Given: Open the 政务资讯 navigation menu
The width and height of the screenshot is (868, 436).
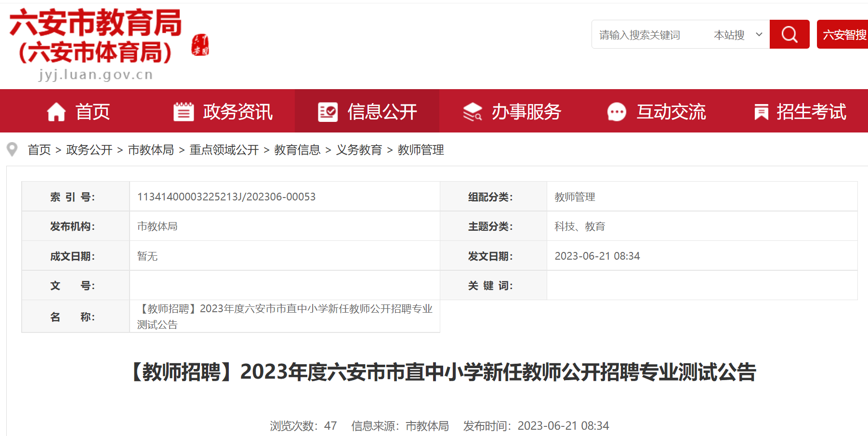Looking at the screenshot, I should coord(237,112).
